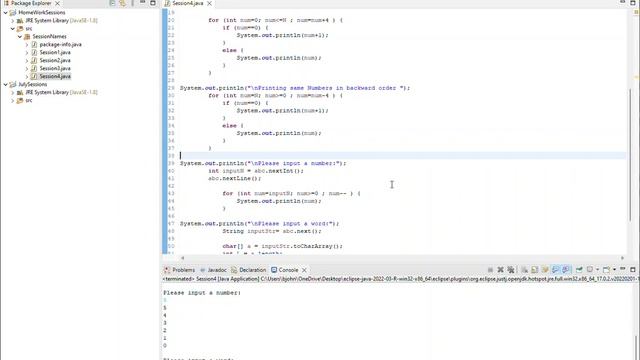Toggle Pin Console in the Console toolbar
640x360 pixels.
click(579, 270)
